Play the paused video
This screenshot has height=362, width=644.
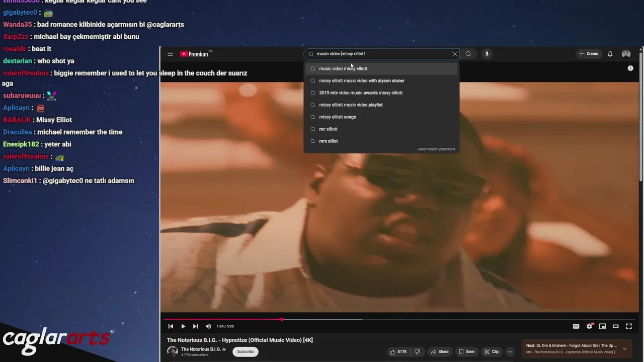point(183,326)
